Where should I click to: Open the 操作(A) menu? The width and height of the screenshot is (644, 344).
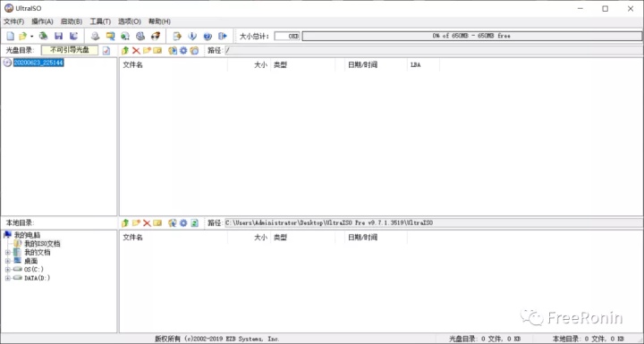click(42, 21)
